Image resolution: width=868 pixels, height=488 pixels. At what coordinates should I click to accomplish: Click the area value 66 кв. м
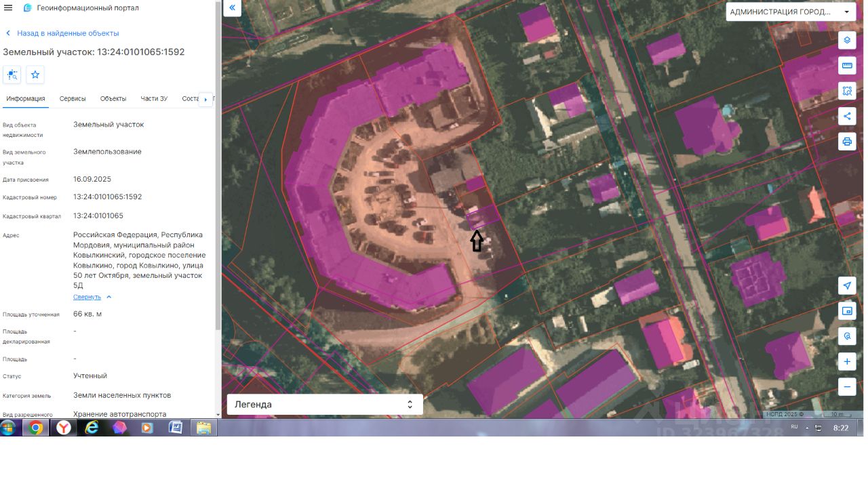click(87, 314)
